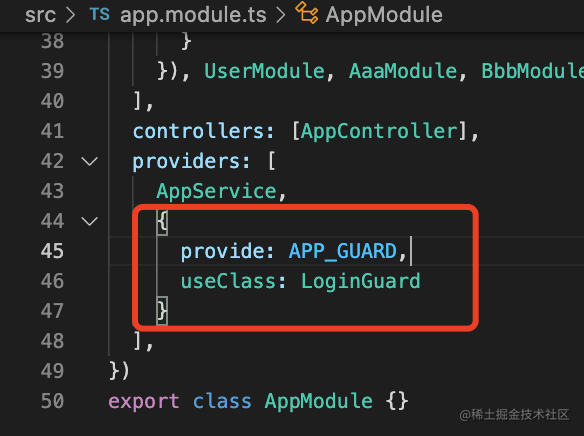Click the opening brace on line 44
The image size is (584, 436).
(x=162, y=222)
